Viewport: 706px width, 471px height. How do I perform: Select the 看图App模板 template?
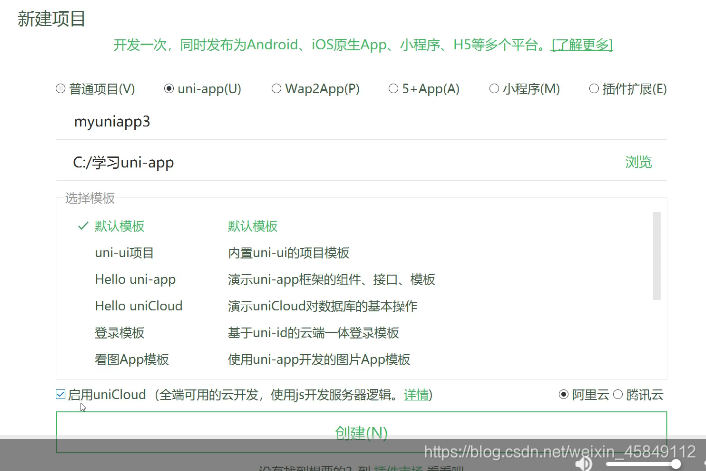tap(131, 360)
